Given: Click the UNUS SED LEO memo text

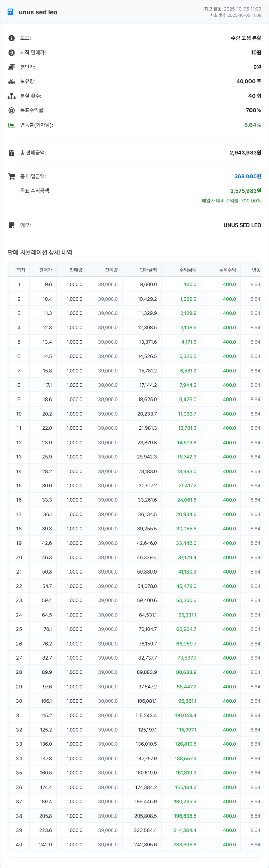Looking at the screenshot, I should pos(242,225).
